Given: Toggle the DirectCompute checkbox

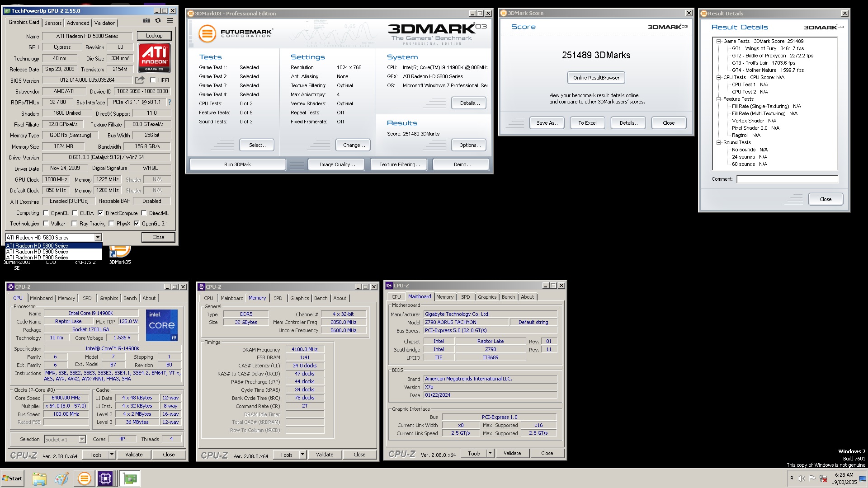Looking at the screenshot, I should click(100, 213).
